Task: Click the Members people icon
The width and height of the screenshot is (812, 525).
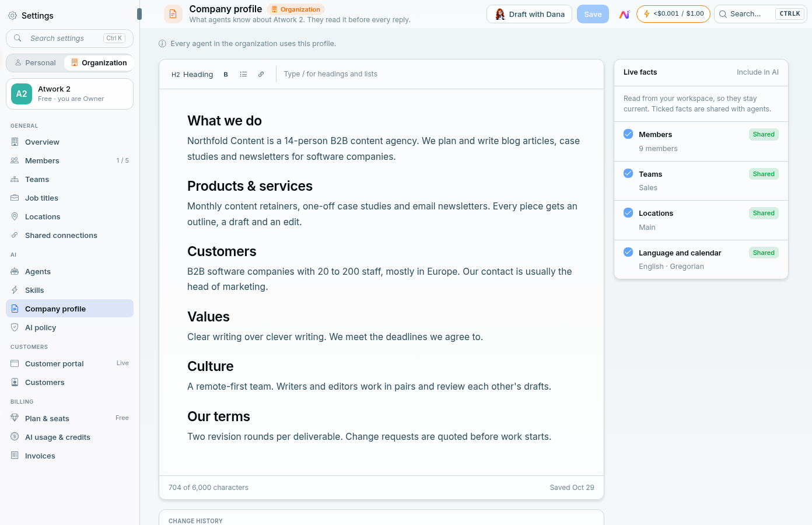Action: [x=15, y=160]
